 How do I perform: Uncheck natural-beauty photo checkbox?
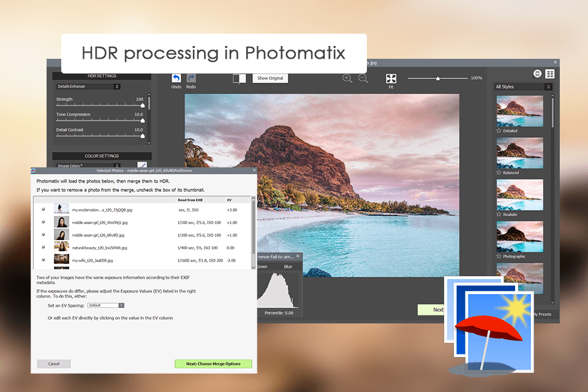pyautogui.click(x=43, y=247)
